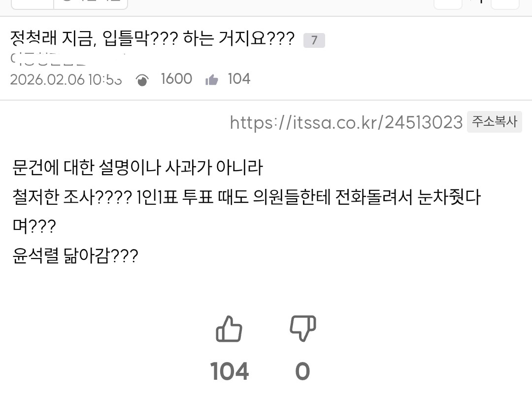Click the bold 104 count below thumbs-up

230,371
